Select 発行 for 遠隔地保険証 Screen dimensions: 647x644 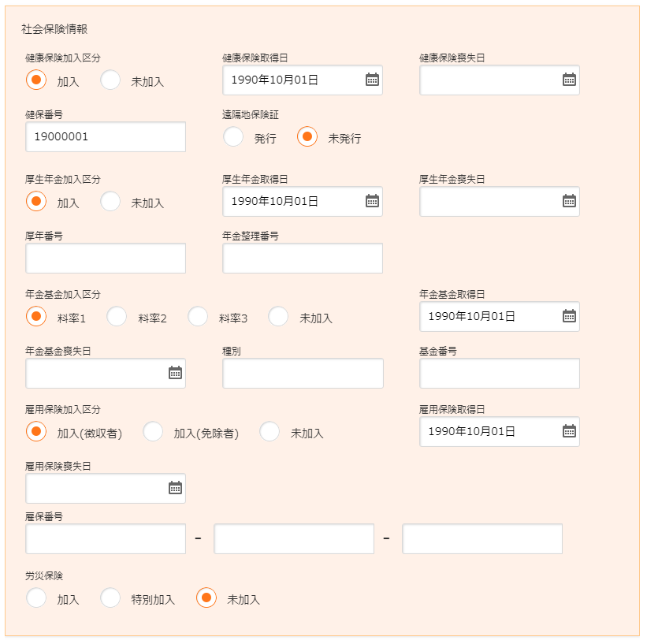[x=233, y=137]
